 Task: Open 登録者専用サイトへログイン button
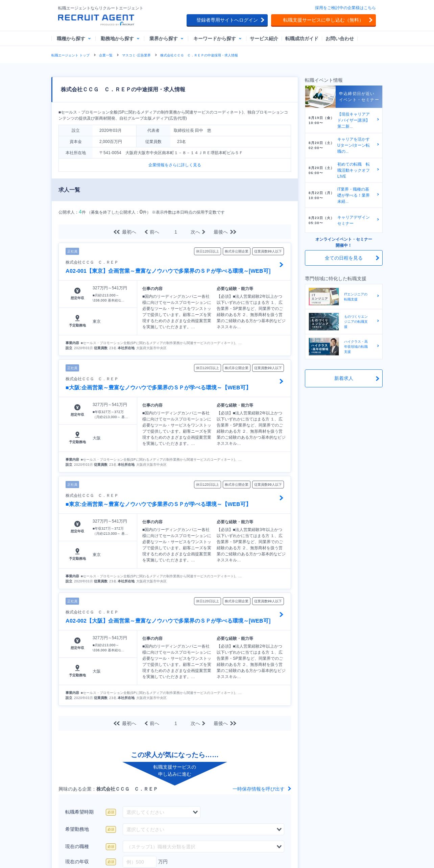pos(227,20)
